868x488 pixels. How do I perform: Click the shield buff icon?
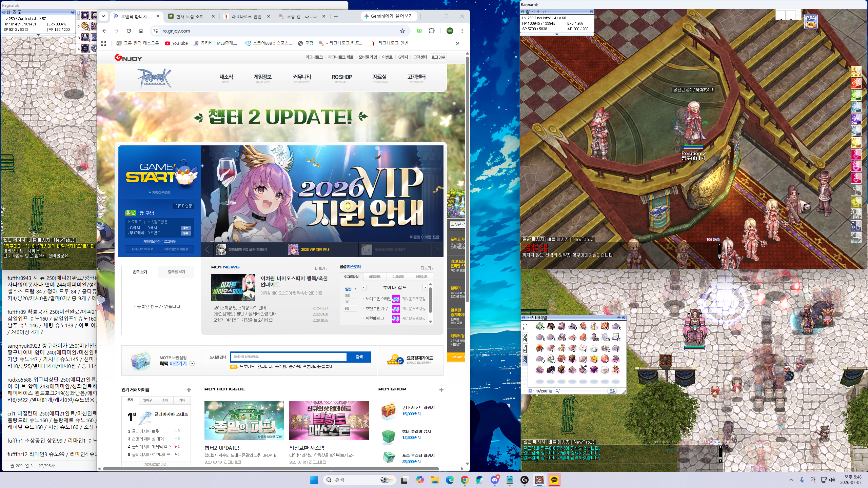point(856,238)
